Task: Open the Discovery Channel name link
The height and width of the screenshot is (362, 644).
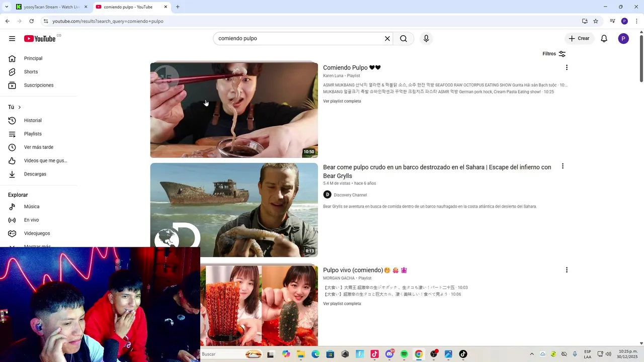Action: pyautogui.click(x=350, y=195)
